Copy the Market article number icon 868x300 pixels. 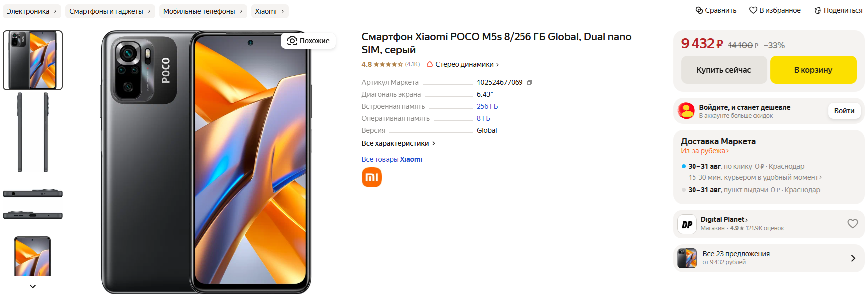click(529, 82)
